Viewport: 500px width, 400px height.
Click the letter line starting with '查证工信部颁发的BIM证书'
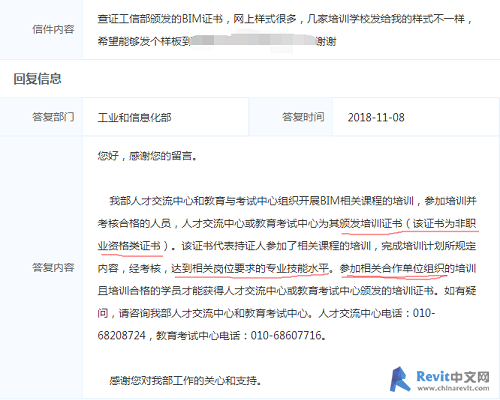coord(285,19)
